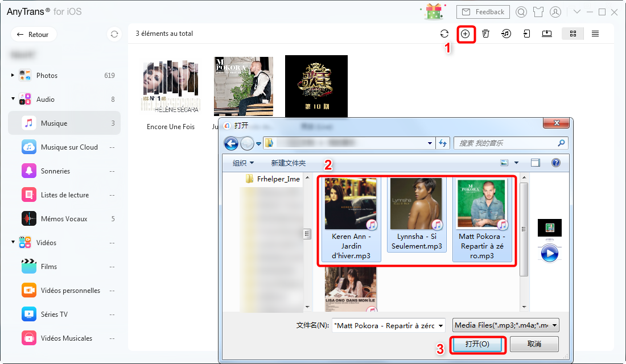Click the trash delete icon
This screenshot has width=626, height=364.
[x=485, y=34]
